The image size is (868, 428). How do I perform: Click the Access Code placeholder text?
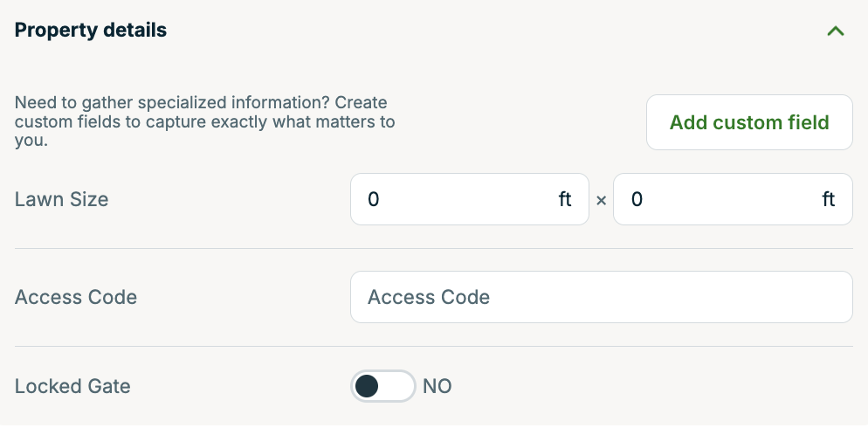[429, 297]
